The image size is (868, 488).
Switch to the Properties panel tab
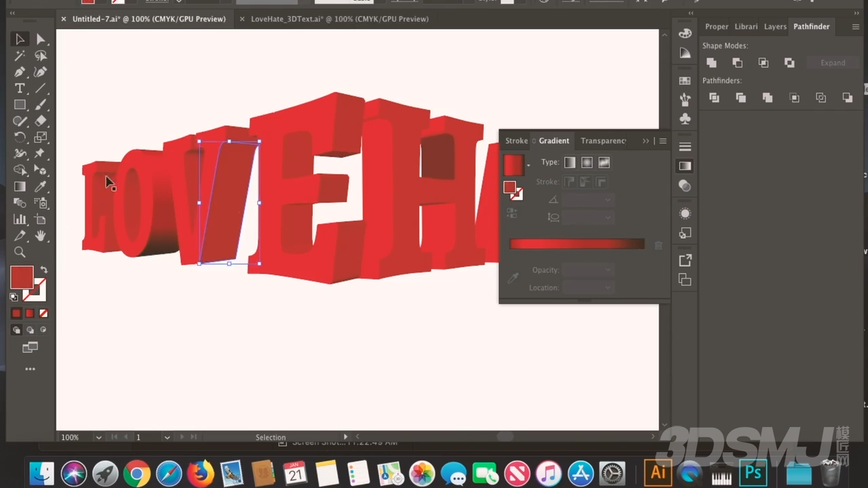pos(717,26)
